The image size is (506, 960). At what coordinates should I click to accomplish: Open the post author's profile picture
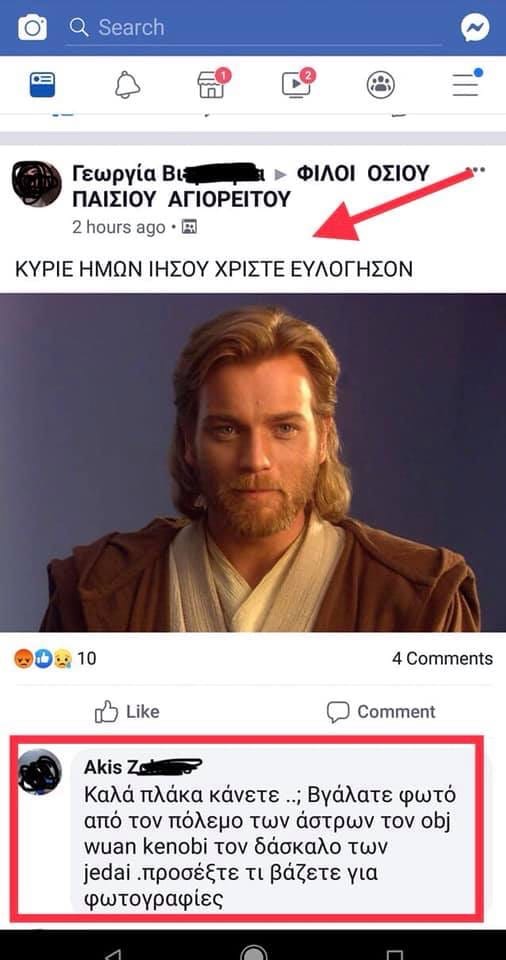[37, 185]
